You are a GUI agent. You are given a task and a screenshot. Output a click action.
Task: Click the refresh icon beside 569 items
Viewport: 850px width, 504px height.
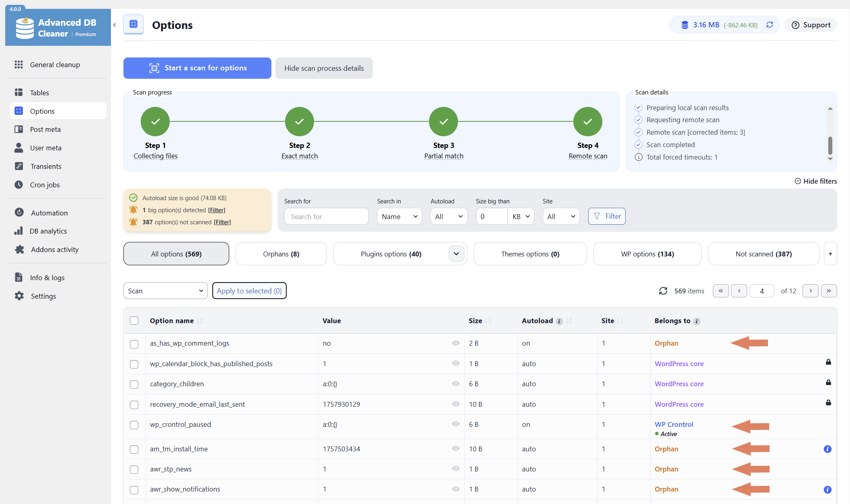click(663, 291)
